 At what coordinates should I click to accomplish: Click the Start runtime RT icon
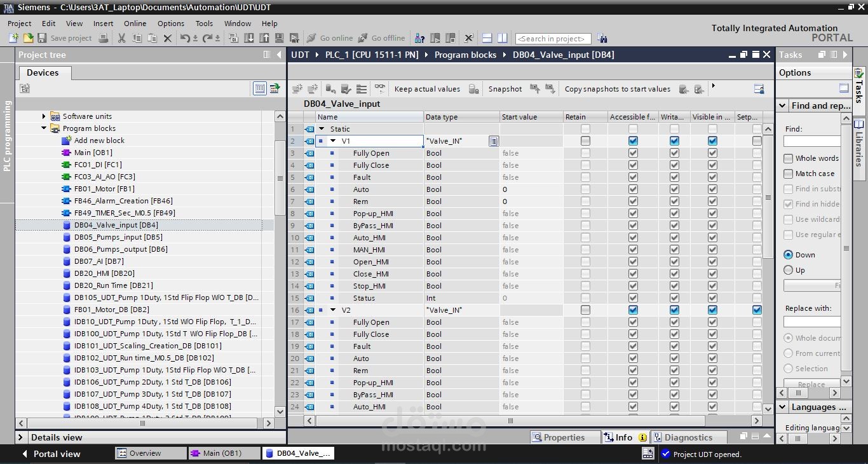tap(294, 38)
